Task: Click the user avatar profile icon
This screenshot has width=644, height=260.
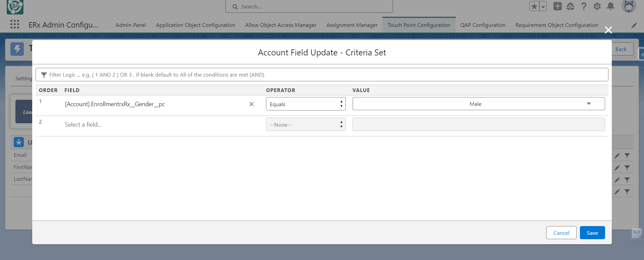Action: [x=629, y=6]
